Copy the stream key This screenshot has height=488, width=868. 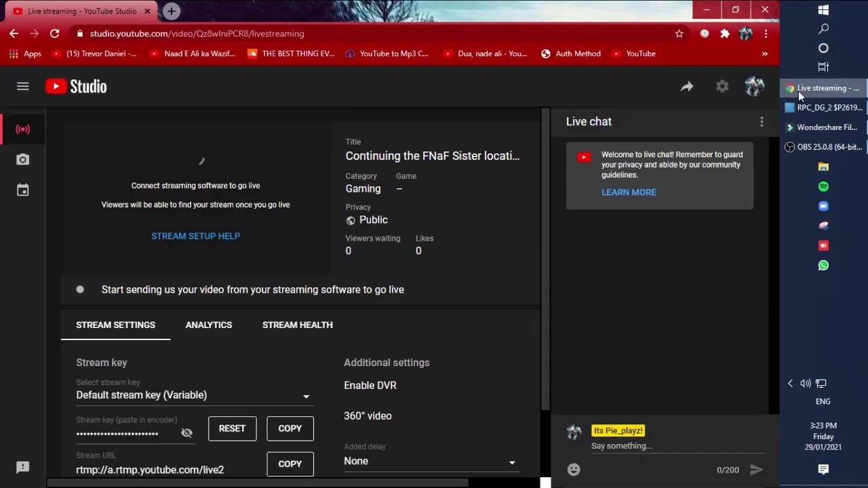pos(290,428)
